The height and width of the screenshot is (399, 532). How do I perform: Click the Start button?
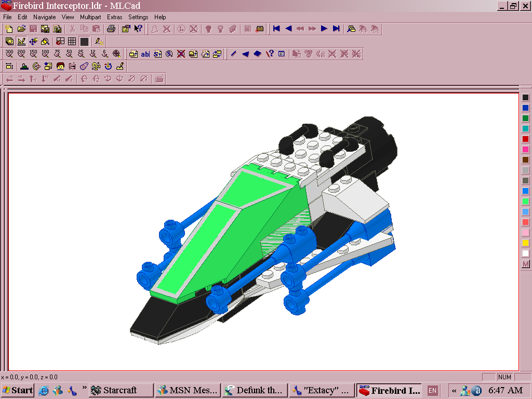click(17, 390)
